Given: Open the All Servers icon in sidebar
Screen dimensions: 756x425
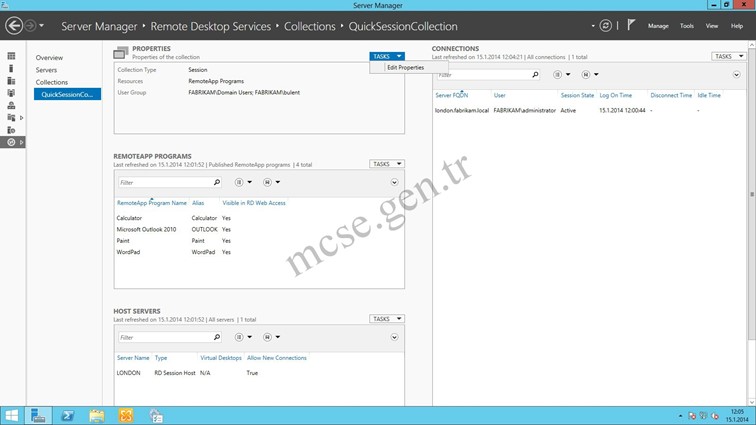Looking at the screenshot, I should pos(11,81).
